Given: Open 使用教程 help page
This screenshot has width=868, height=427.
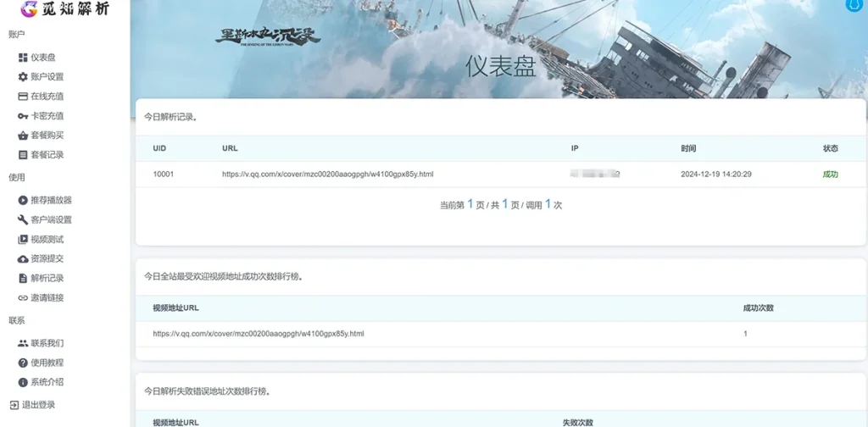Looking at the screenshot, I should (47, 363).
